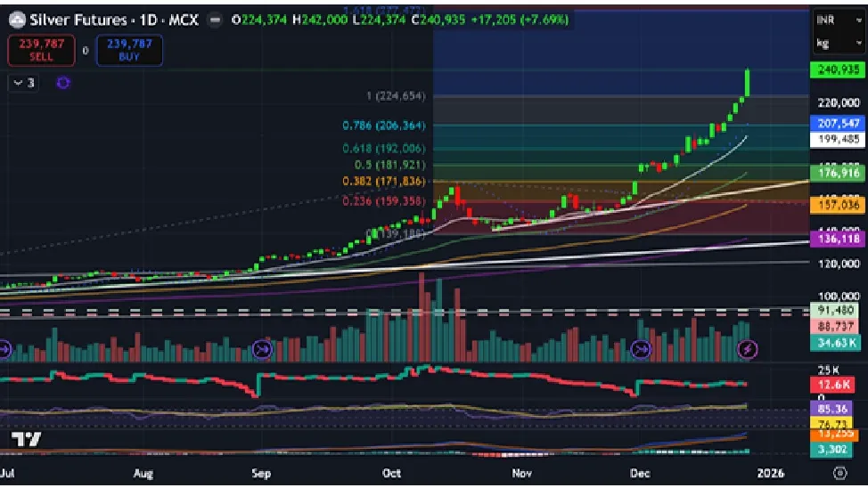The image size is (868, 488).
Task: Click the red 239,787 SELL button
Action: point(41,51)
